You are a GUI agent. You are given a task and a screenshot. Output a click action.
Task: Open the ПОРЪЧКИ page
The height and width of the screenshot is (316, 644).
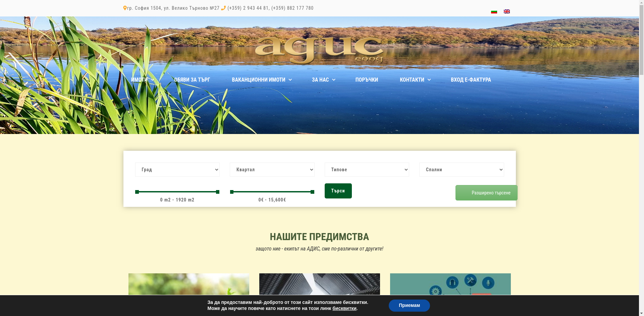[367, 80]
